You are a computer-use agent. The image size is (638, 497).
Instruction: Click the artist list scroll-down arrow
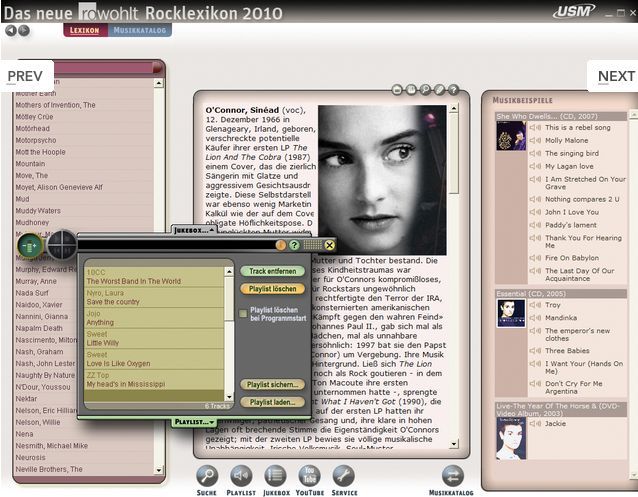click(159, 470)
